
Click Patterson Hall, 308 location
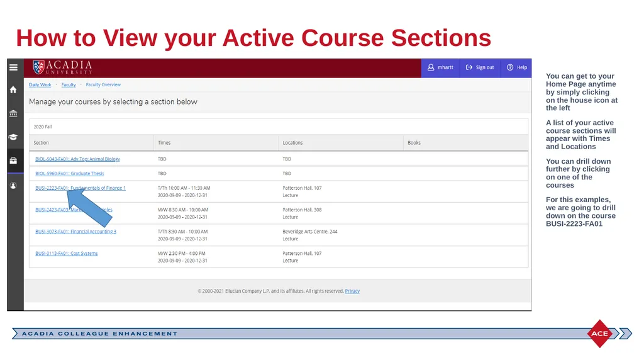(x=302, y=210)
